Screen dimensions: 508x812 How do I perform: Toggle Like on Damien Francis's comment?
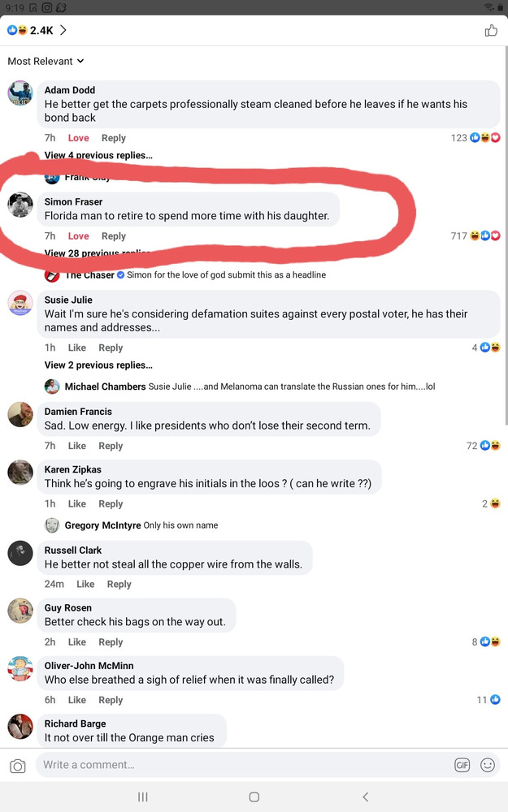coord(77,446)
